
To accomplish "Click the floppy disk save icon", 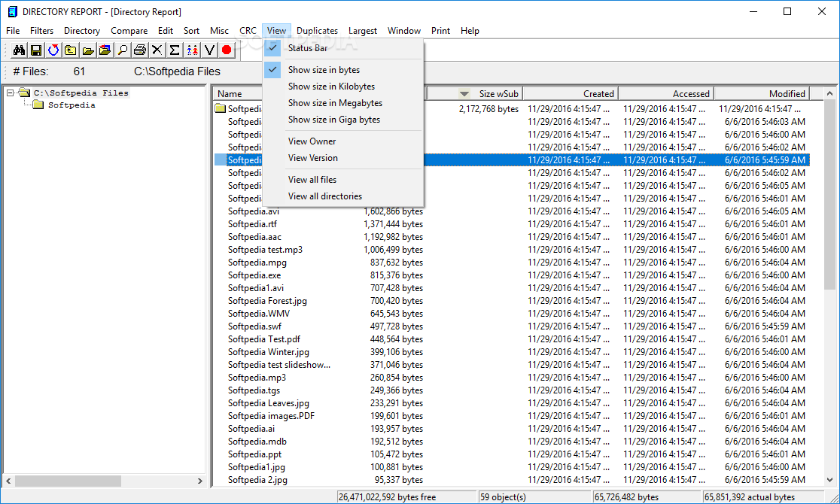I will (x=36, y=50).
